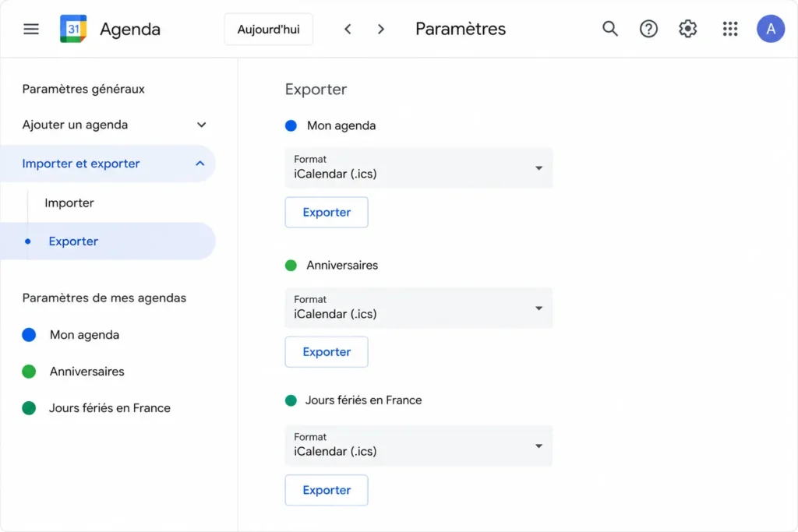The width and height of the screenshot is (798, 532).
Task: Click teal dot beside sidebar Jours fériés
Action: pos(29,408)
